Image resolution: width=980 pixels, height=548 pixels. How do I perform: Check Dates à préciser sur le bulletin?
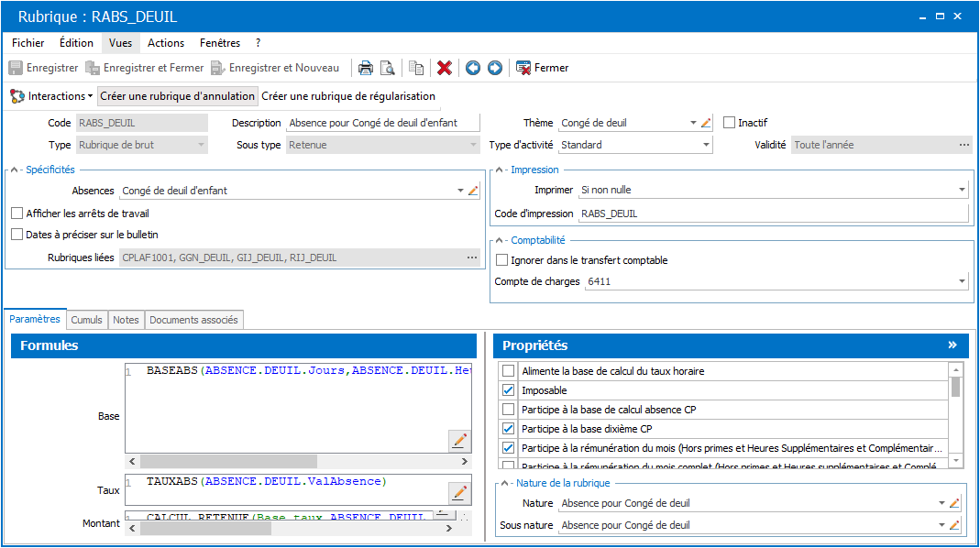(x=17, y=235)
